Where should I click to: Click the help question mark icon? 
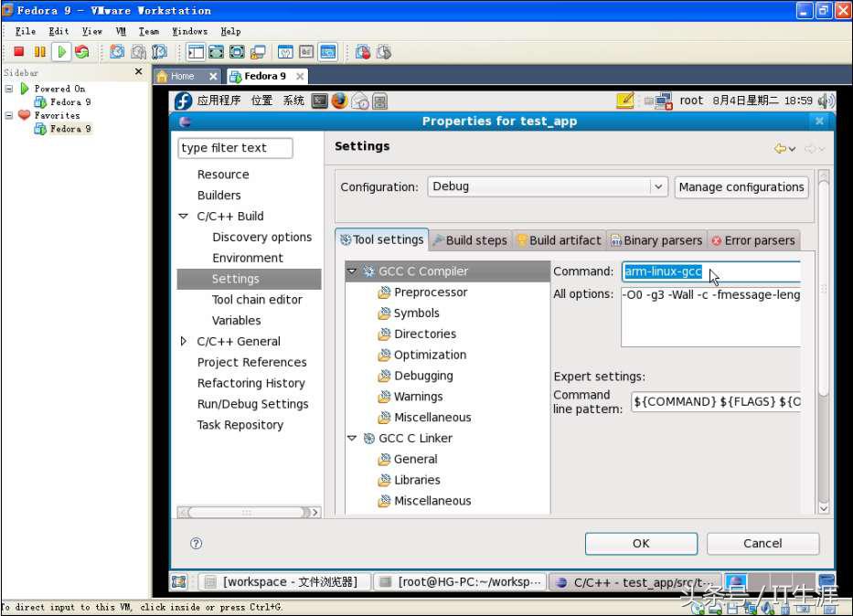point(197,543)
